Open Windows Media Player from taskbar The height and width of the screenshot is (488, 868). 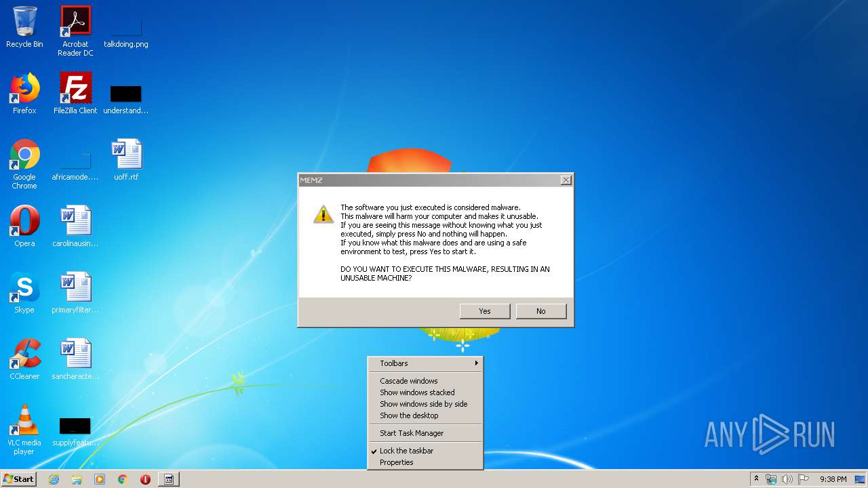[100, 479]
